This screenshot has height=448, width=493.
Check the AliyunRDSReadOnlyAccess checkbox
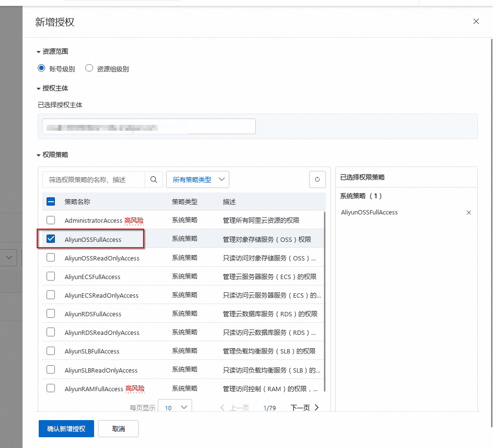tap(50, 332)
